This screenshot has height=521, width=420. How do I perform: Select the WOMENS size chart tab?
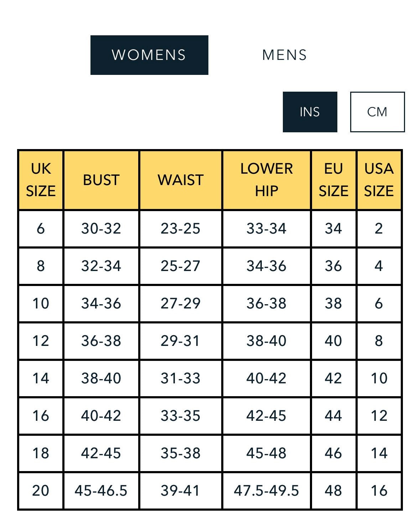pyautogui.click(x=149, y=55)
